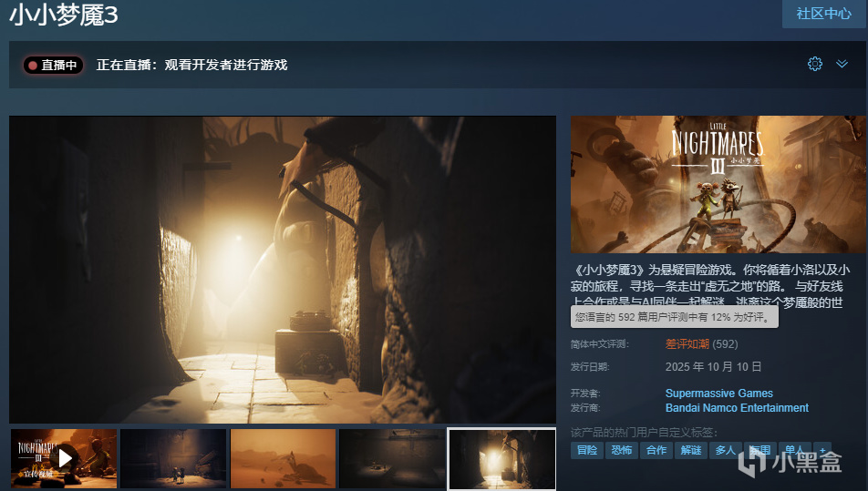Viewport: 868px width, 491px height.
Task: Select the third desert screenshot thumbnail
Action: click(x=283, y=458)
